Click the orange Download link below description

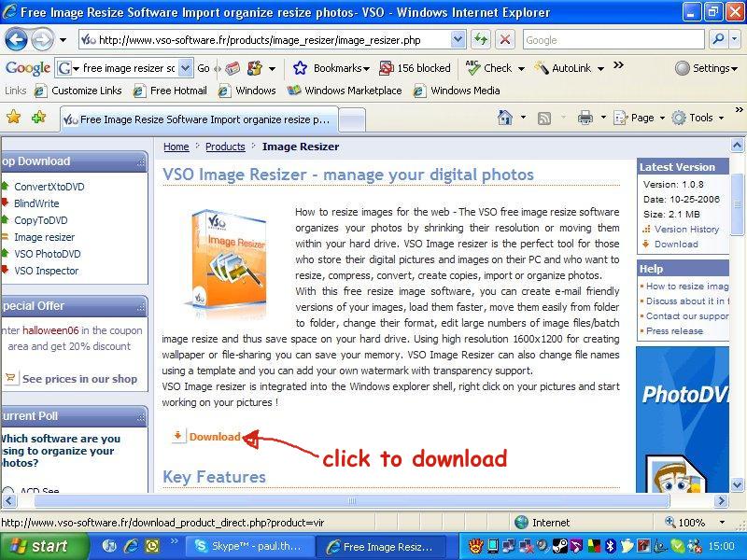click(x=215, y=437)
